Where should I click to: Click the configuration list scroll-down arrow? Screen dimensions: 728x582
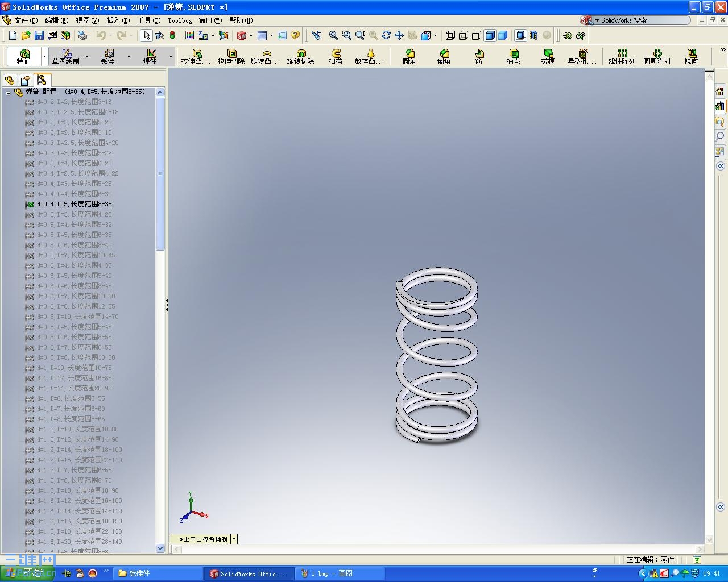coord(160,548)
